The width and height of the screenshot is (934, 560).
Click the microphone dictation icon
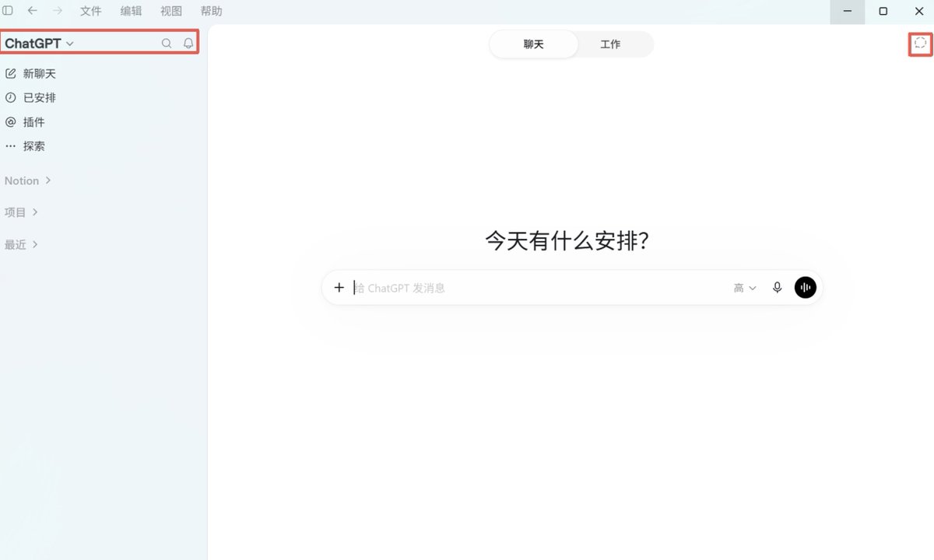click(x=777, y=288)
